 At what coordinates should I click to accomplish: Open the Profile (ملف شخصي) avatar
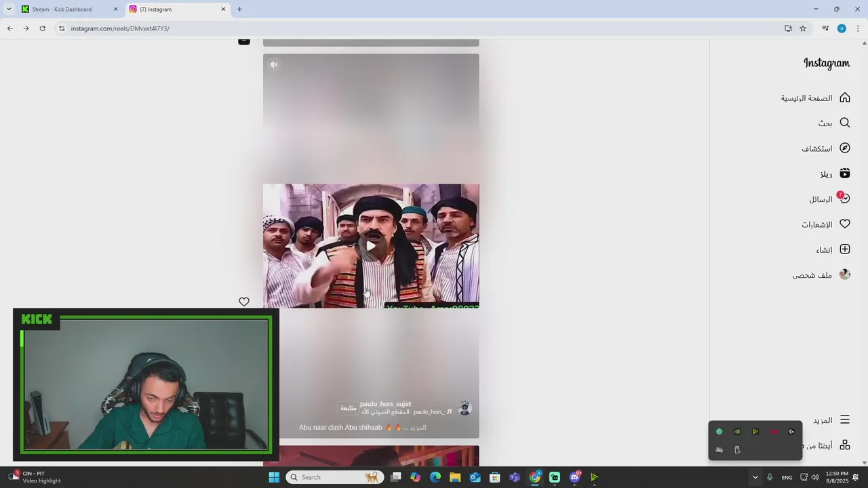tap(844, 274)
